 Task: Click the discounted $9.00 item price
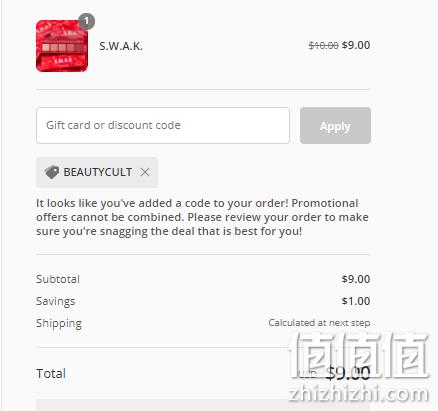[x=356, y=45]
